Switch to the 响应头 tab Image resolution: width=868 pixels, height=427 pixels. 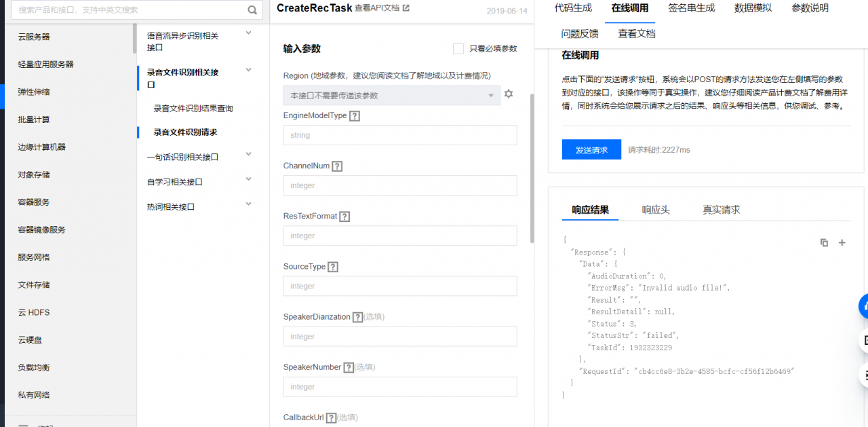(656, 210)
